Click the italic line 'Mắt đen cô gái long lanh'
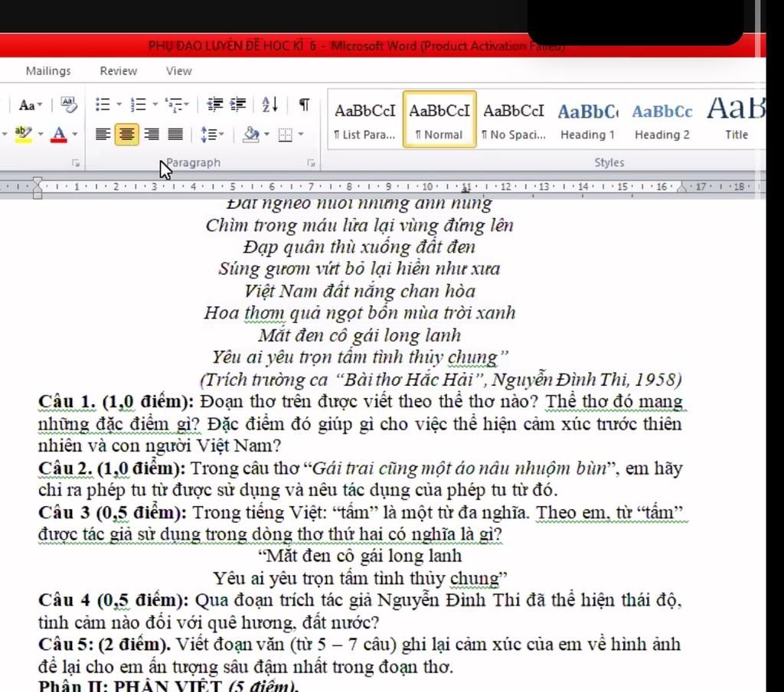This screenshot has width=784, height=692. pos(360,335)
